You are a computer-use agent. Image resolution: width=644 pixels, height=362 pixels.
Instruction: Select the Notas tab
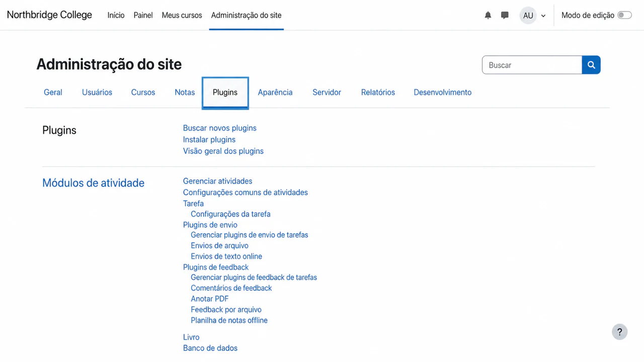(x=185, y=93)
